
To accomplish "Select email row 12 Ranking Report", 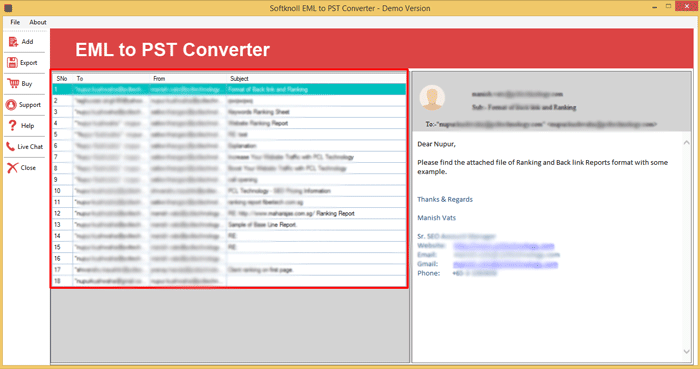I will [229, 213].
